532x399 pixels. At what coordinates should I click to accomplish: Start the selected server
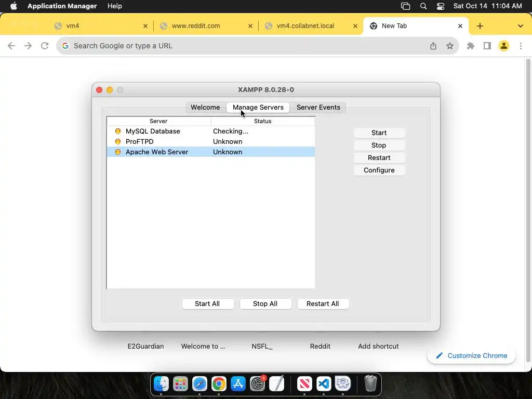click(379, 132)
